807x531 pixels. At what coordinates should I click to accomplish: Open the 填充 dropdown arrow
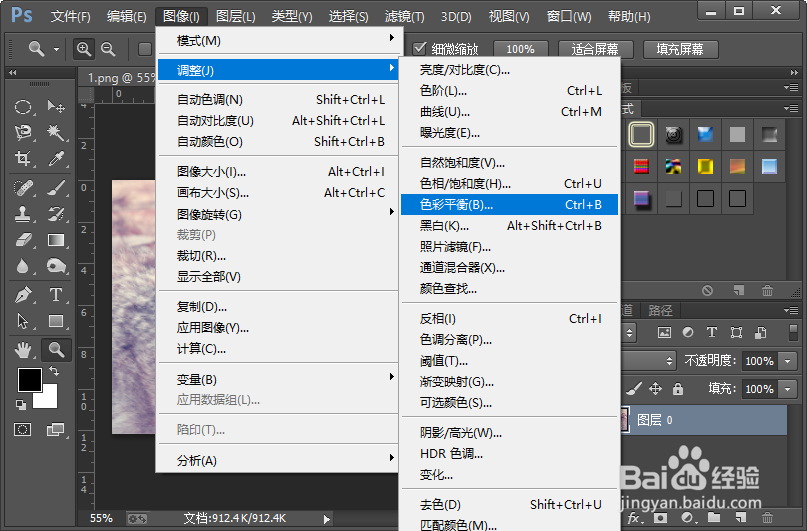point(787,389)
